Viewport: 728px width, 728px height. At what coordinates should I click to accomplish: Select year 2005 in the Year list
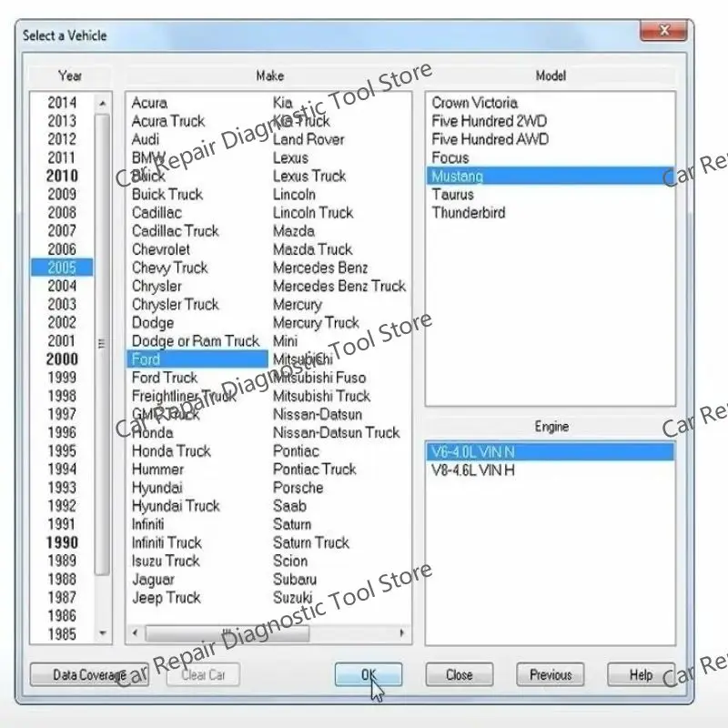pyautogui.click(x=62, y=268)
